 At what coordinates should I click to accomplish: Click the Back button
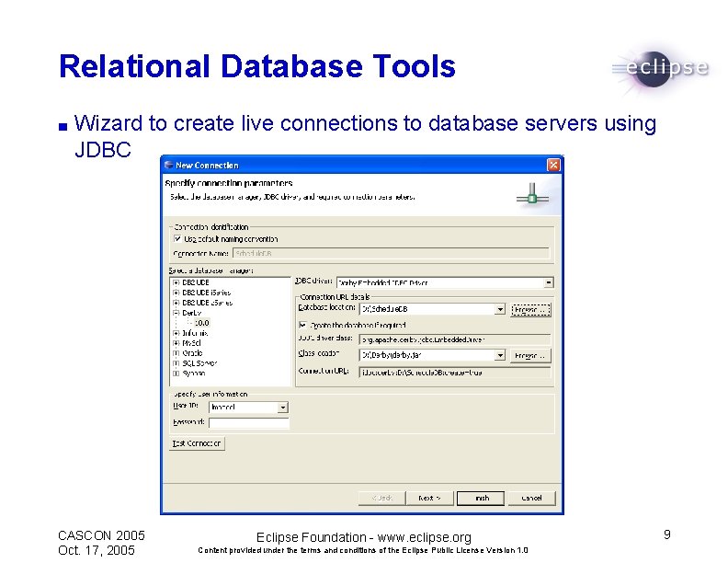(382, 498)
